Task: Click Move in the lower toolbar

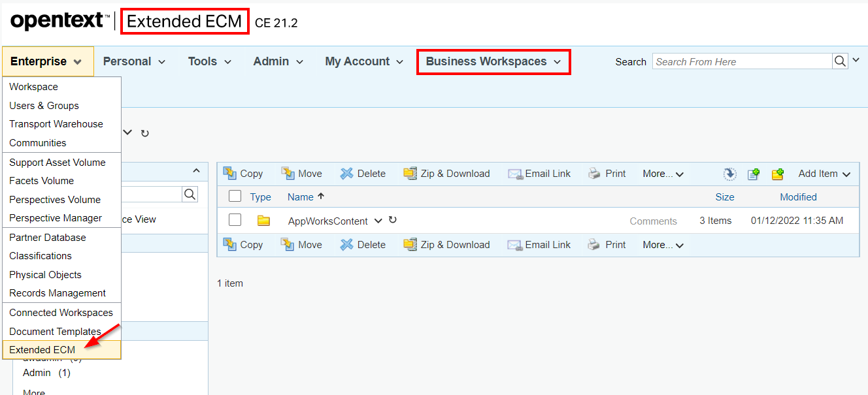Action: click(302, 245)
